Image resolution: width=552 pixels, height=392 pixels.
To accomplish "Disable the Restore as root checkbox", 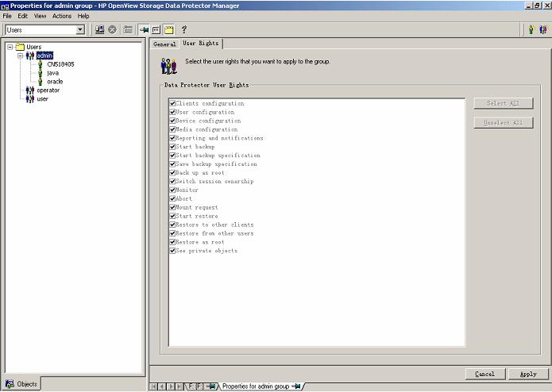I will tap(172, 242).
